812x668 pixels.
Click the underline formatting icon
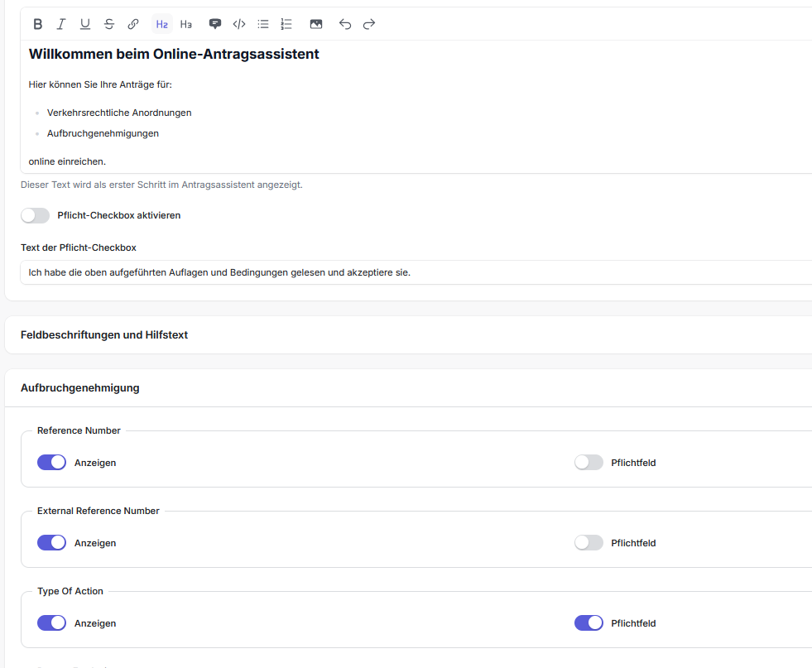85,24
